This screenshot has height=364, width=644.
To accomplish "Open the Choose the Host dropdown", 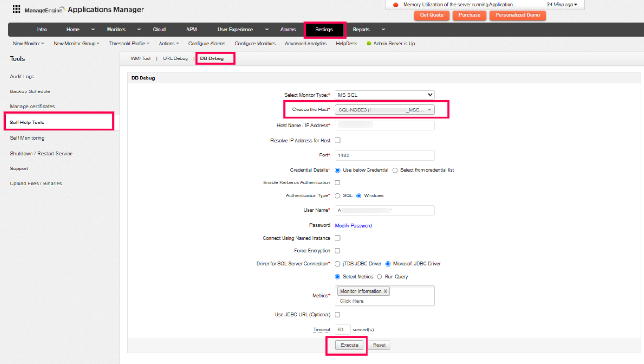I will pos(385,110).
